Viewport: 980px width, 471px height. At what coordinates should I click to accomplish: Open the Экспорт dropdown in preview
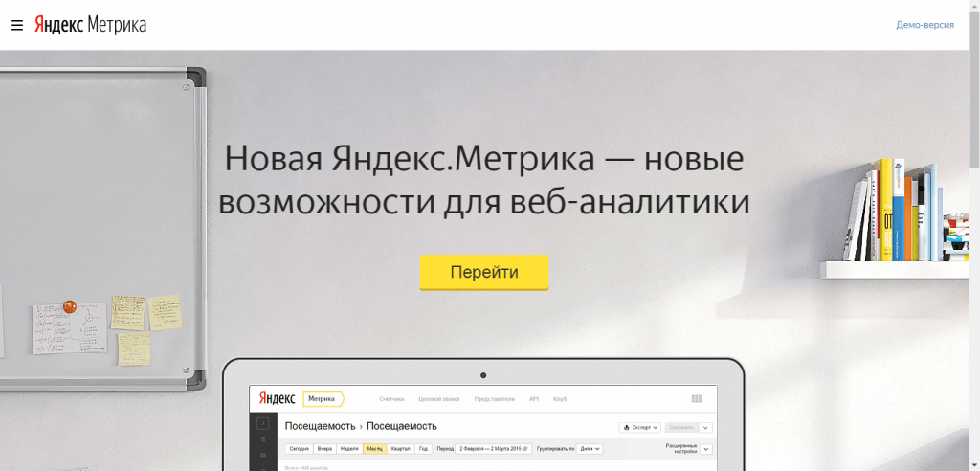(640, 427)
